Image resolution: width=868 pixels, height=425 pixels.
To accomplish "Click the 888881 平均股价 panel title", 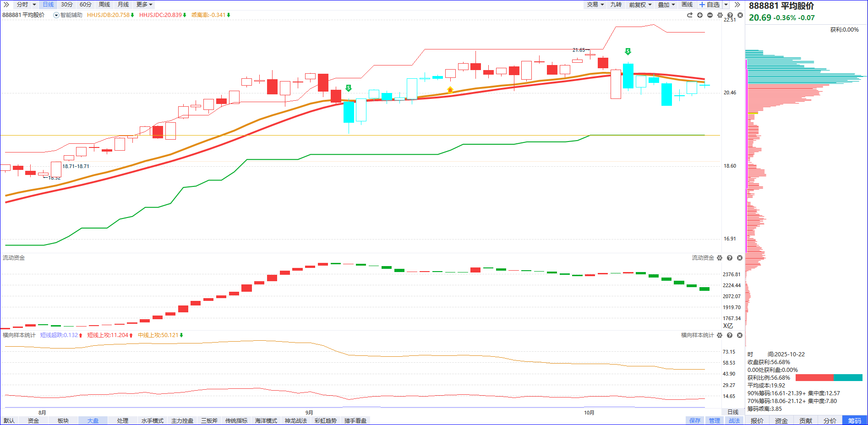I will click(781, 6).
